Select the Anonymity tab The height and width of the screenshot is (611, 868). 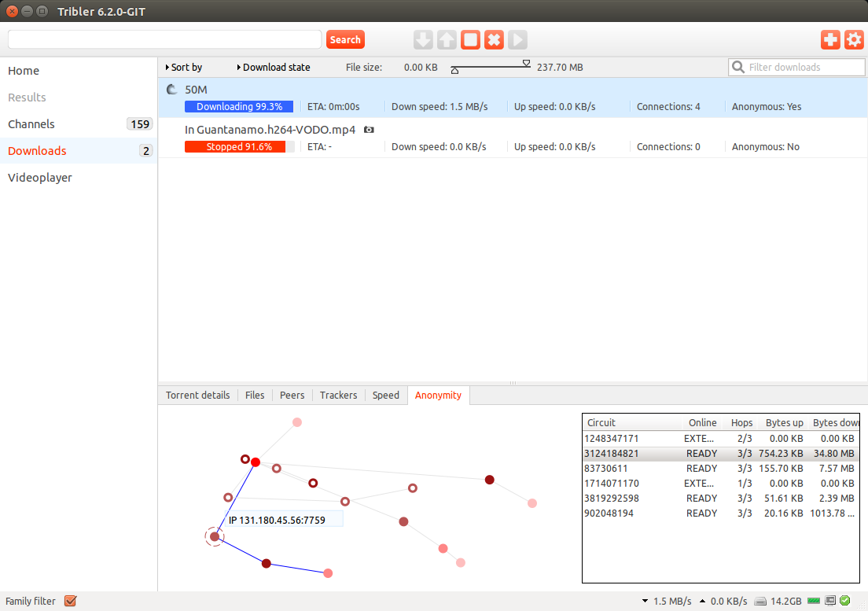coord(438,396)
